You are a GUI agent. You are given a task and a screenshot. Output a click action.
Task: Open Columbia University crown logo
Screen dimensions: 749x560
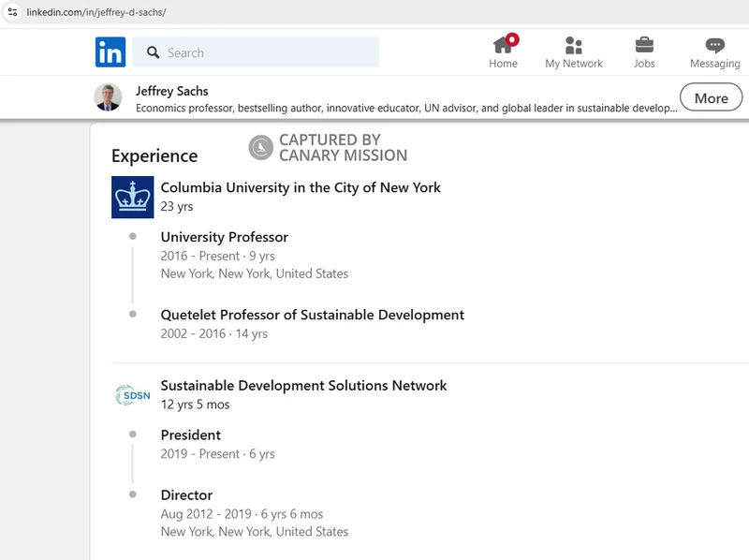(133, 198)
